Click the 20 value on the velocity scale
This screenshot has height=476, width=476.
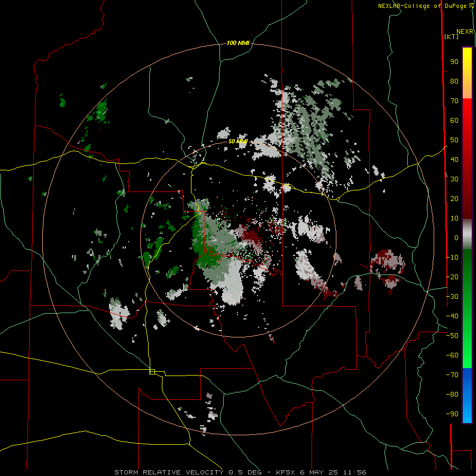click(454, 199)
